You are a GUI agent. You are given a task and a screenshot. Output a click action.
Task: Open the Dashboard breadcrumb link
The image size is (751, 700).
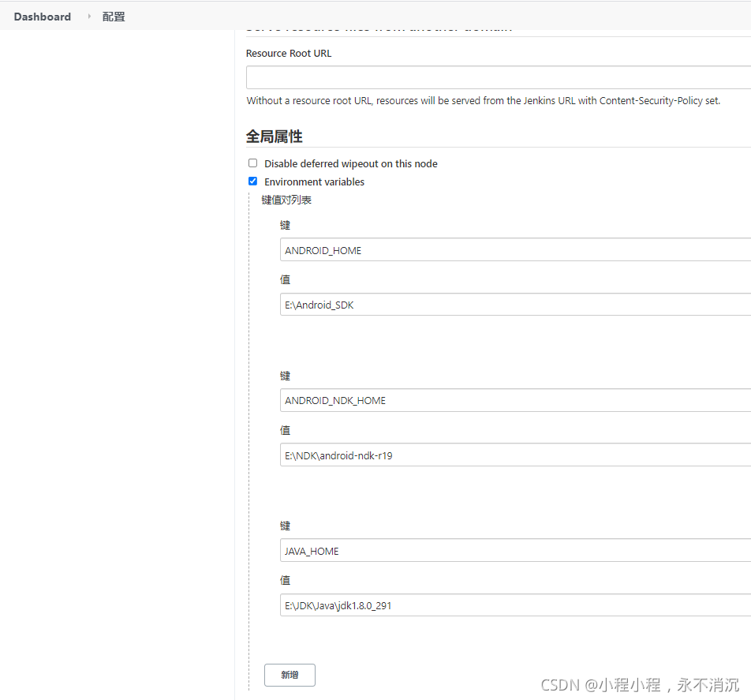click(42, 17)
